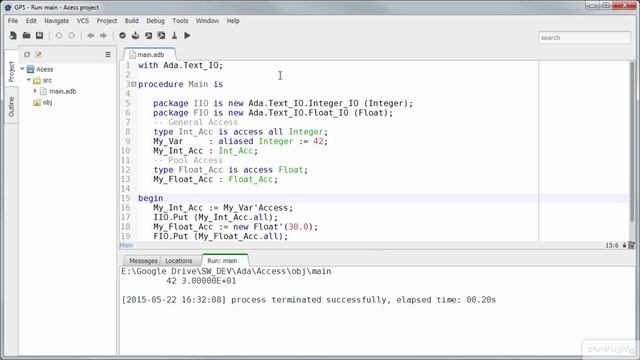The height and width of the screenshot is (360, 640).
Task: Click the Main breadcrumb below the editor
Action: click(x=126, y=245)
